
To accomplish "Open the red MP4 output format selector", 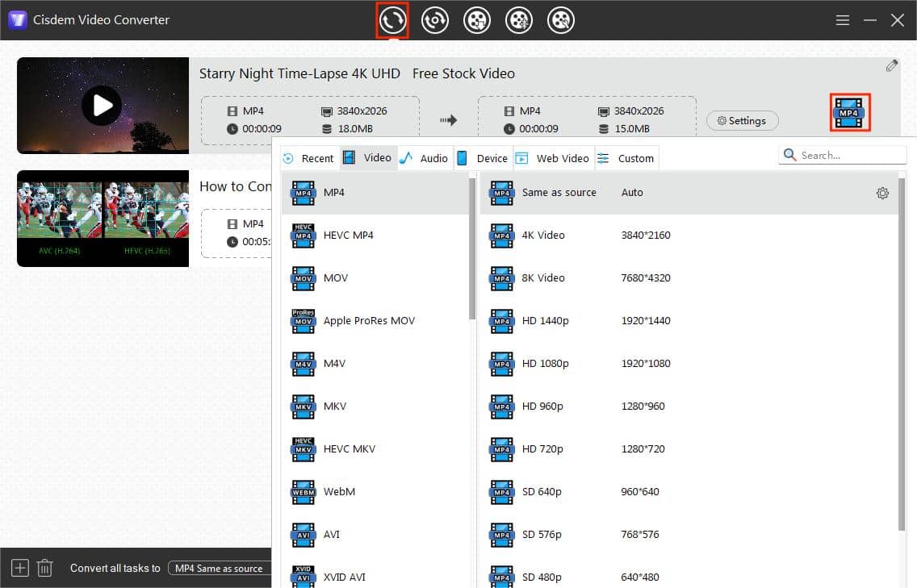I will (x=850, y=114).
